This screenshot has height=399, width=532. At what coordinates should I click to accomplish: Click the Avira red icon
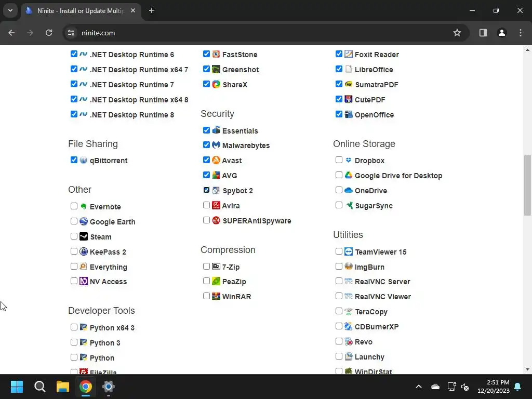pyautogui.click(x=216, y=205)
